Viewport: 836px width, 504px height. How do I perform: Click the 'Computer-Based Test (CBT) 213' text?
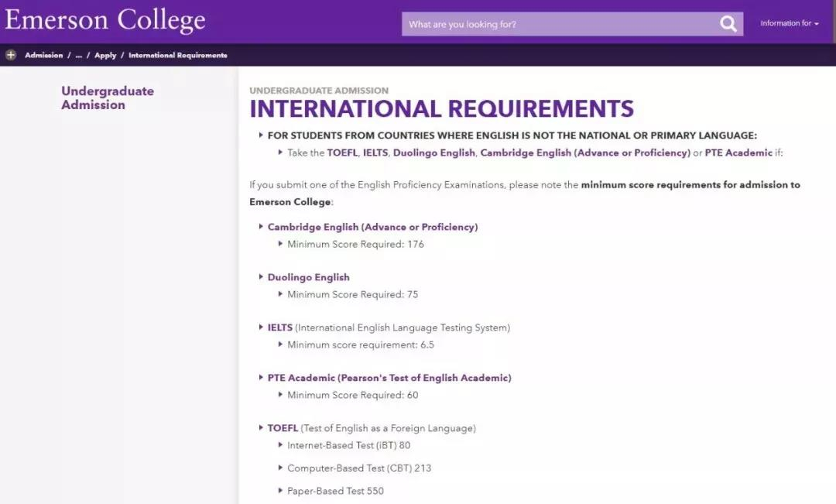(359, 468)
